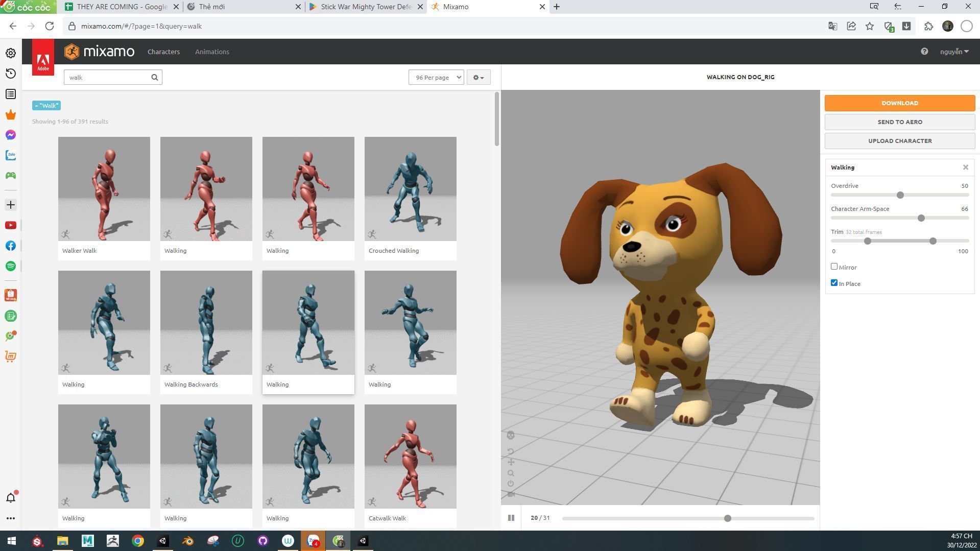The image size is (980, 551).
Task: Enable the Mirror checkbox
Action: point(834,267)
